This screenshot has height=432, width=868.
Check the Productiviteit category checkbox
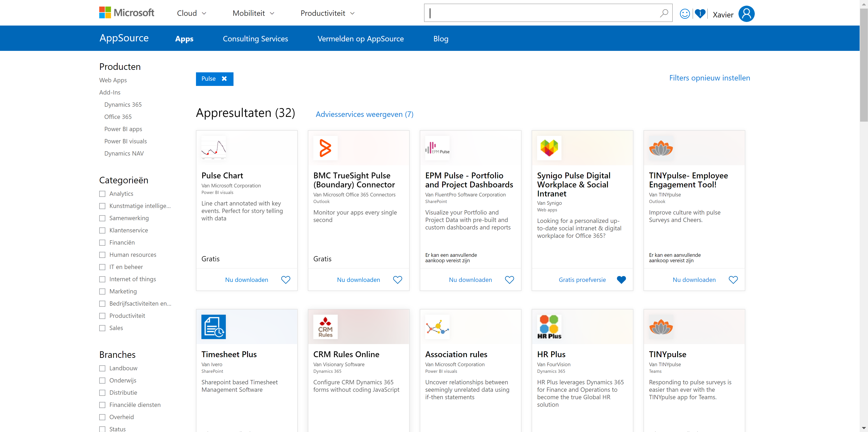(x=102, y=316)
